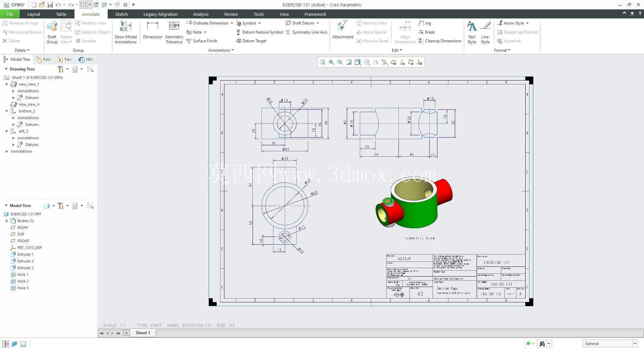Viewport: 644px width, 349px height.
Task: Click the Display Style cube icon
Action: pos(358,62)
